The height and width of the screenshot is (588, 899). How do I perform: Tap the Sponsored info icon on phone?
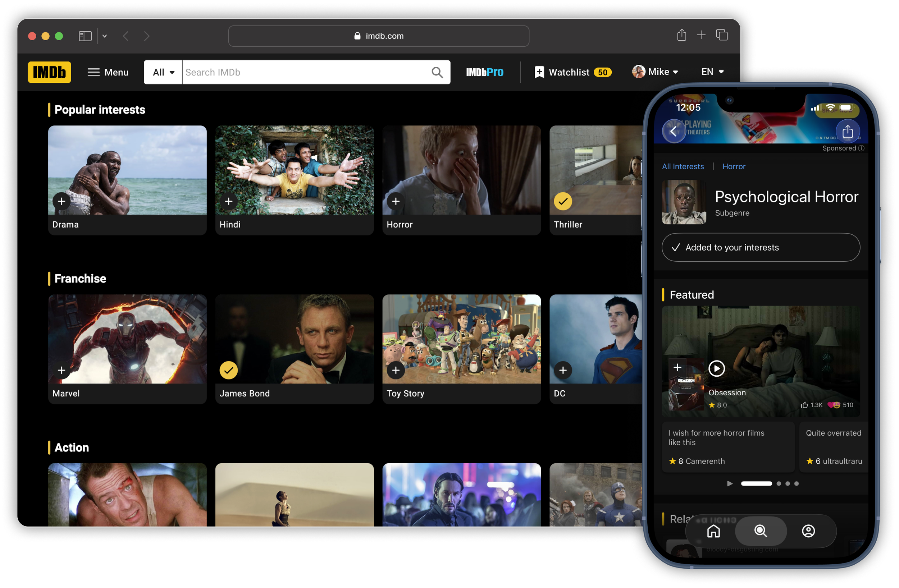(x=861, y=148)
